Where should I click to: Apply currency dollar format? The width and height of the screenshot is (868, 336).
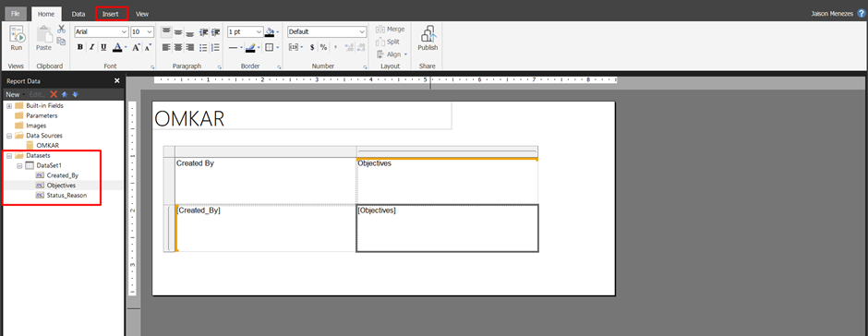tap(312, 48)
